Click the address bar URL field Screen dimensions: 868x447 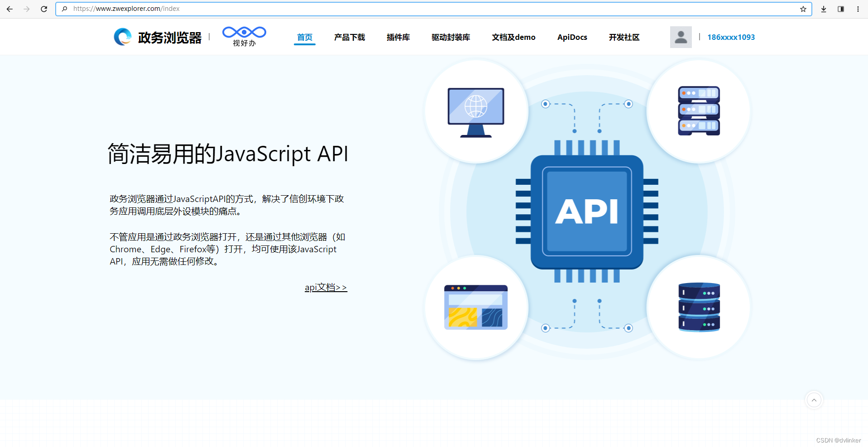[433, 9]
